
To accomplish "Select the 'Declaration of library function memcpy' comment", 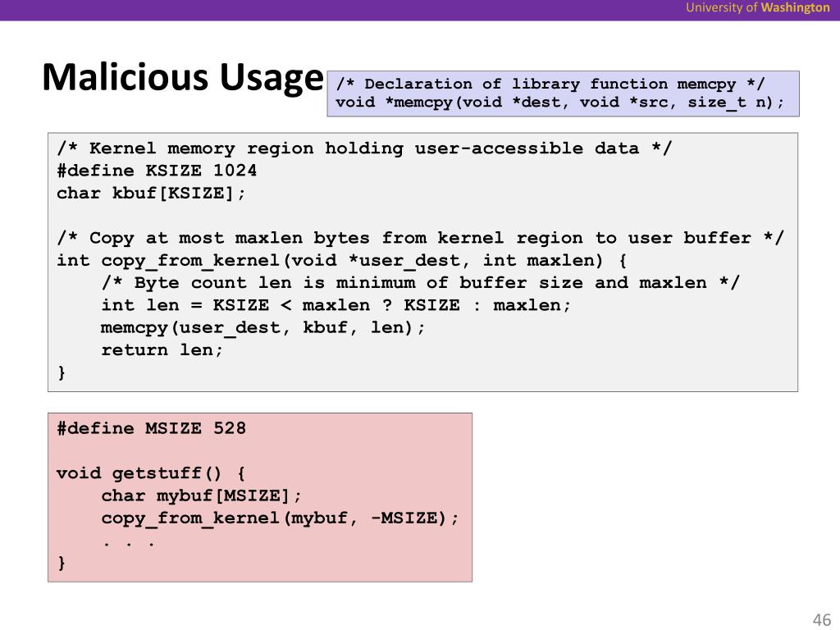I will click(550, 84).
